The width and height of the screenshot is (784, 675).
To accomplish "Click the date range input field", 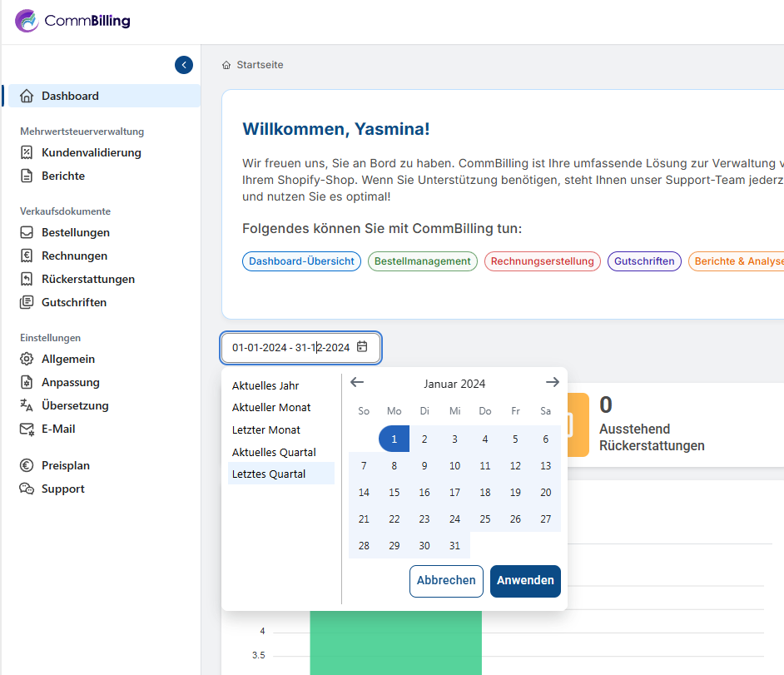I will [290, 347].
